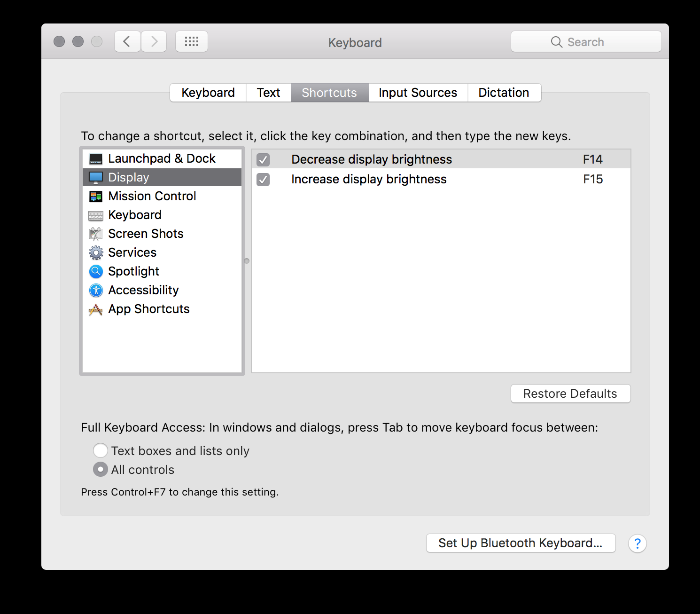Open Services shortcuts via gear icon
Screen dimensions: 700x614
[x=95, y=252]
